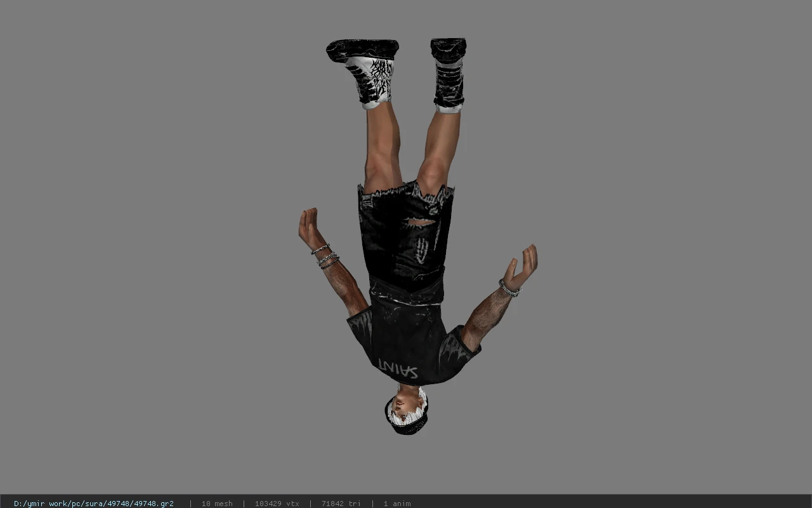Image resolution: width=812 pixels, height=508 pixels.
Task: Click the "1 anim" status entry
Action: [x=397, y=504]
